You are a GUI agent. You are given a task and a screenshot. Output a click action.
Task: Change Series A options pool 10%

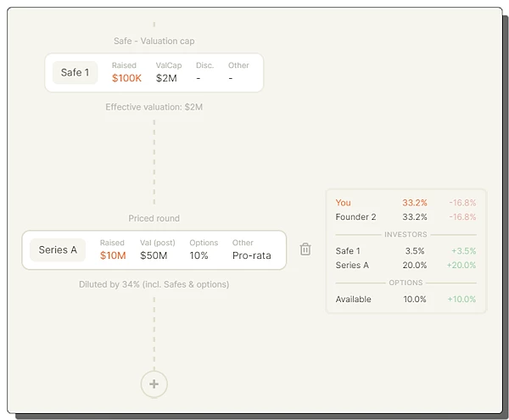pyautogui.click(x=199, y=255)
